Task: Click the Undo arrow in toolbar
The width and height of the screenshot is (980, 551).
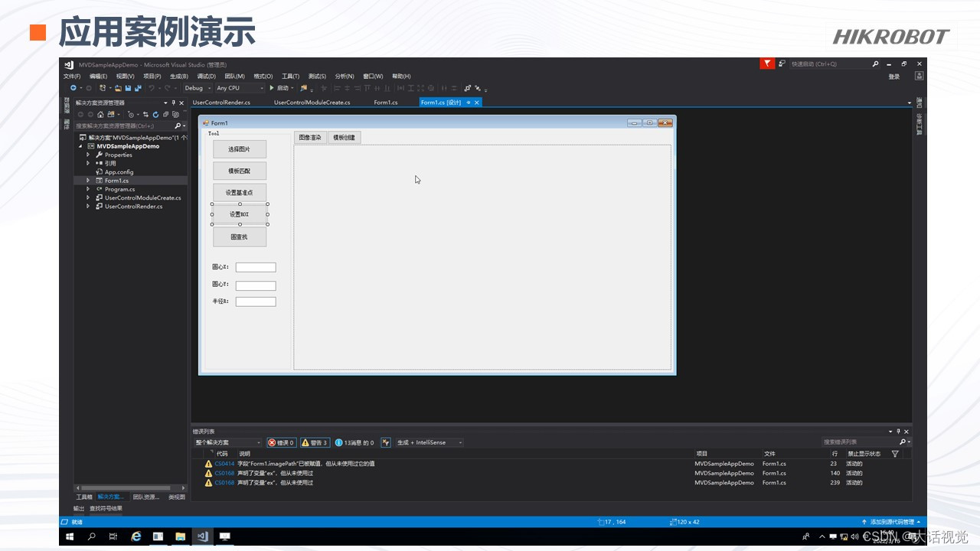Action: 151,88
